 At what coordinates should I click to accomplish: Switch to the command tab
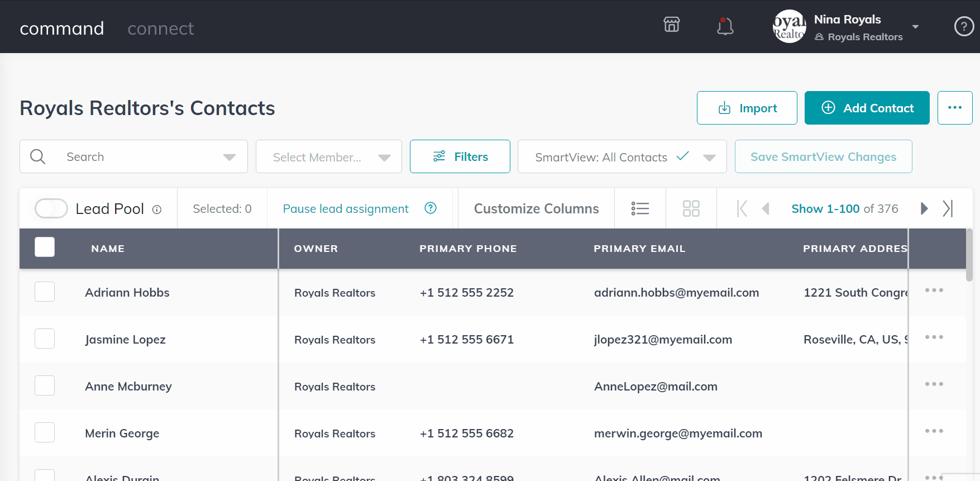tap(62, 28)
